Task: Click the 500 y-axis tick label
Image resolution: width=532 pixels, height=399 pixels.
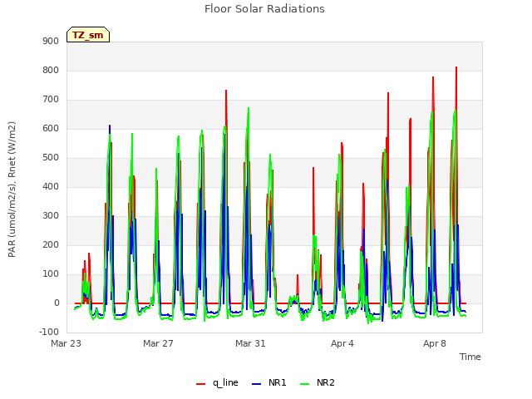Action: (51, 158)
